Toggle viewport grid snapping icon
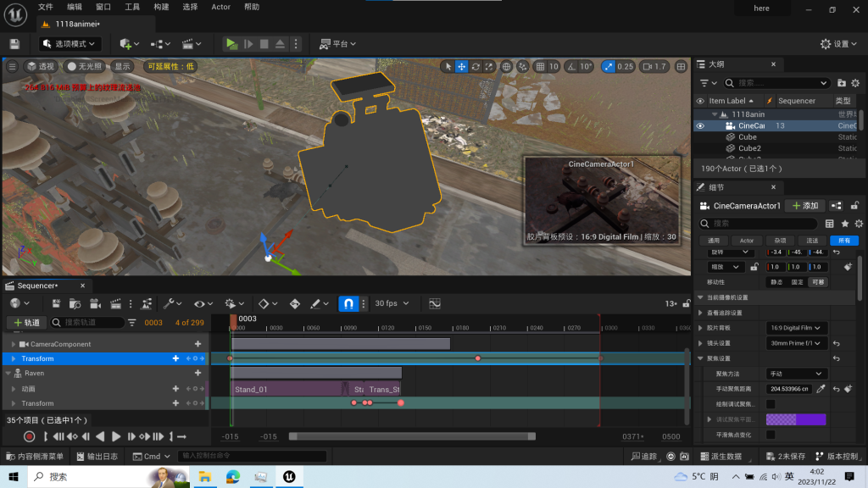Viewport: 868px width, 488px height. pyautogui.click(x=540, y=66)
